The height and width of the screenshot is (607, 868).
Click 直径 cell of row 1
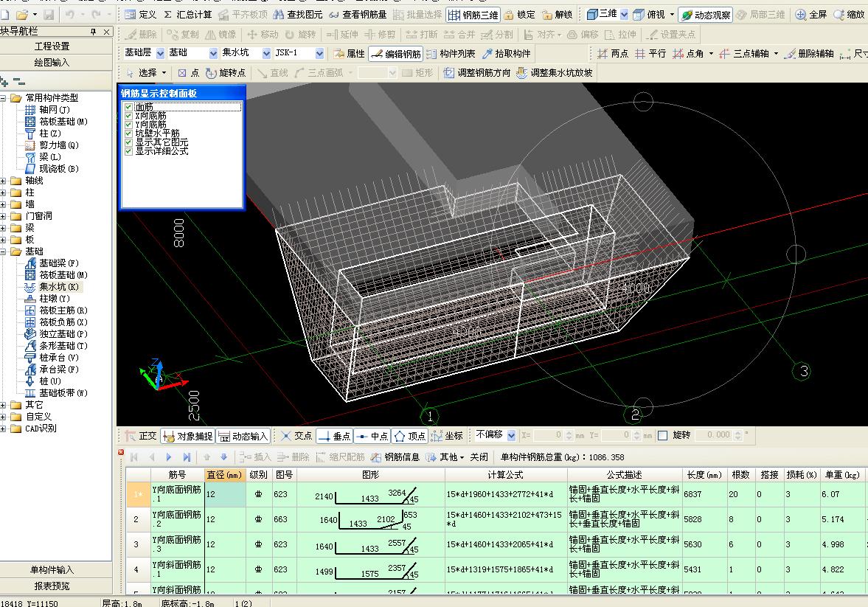click(x=225, y=494)
